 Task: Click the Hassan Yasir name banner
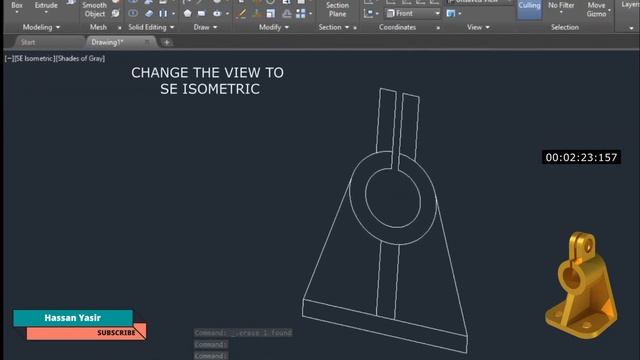(73, 318)
